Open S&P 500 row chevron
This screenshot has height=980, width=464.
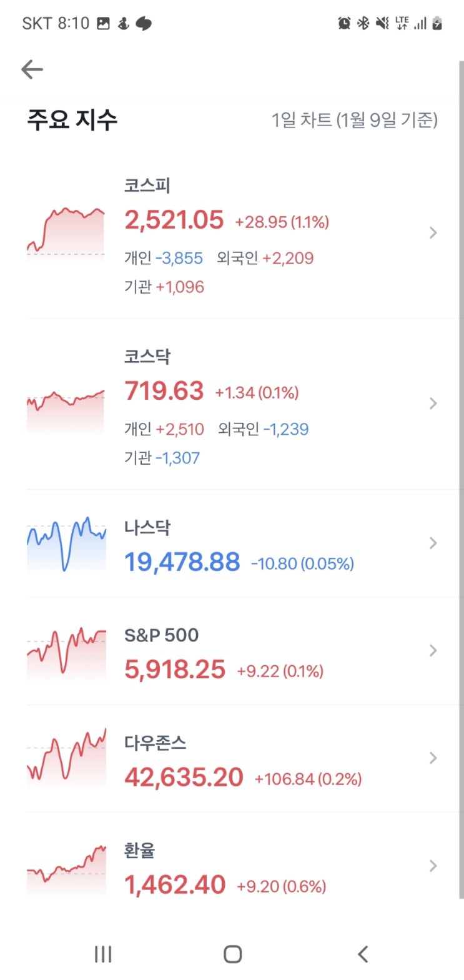(x=433, y=651)
